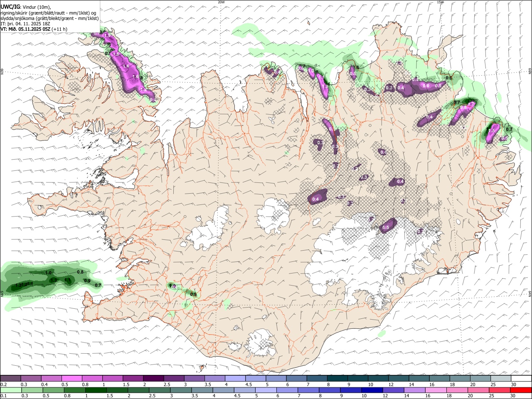Pick the darkest purple snow swatch at 2
Screen dimensions: 532x399
(x=153, y=379)
